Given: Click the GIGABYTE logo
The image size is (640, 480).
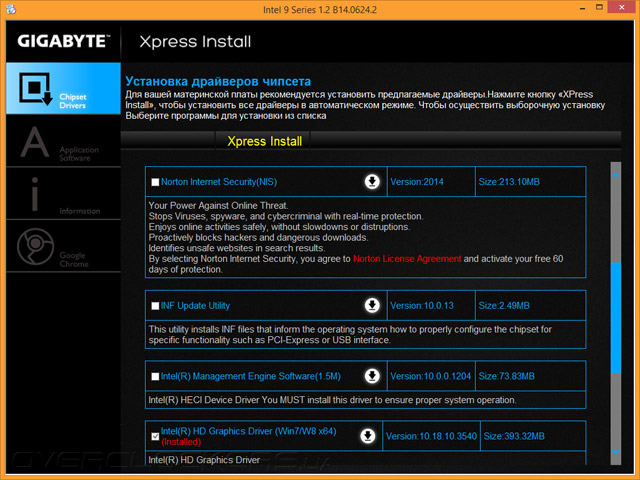Looking at the screenshot, I should (x=64, y=41).
